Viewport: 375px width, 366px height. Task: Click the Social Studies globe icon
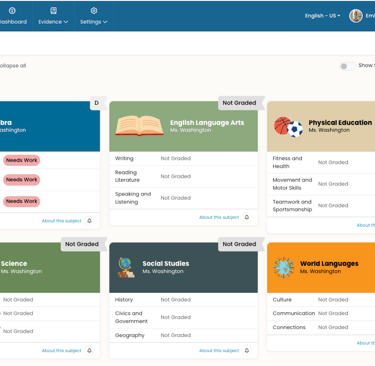[x=126, y=267]
